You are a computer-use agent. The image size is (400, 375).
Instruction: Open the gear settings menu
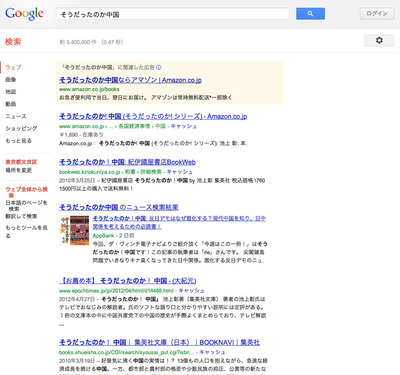click(379, 40)
